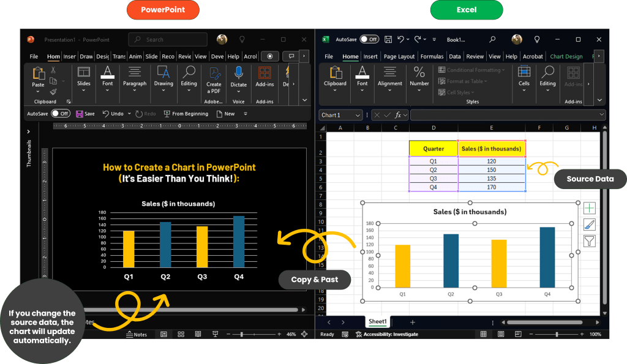Toggle AutoSave switch in Excel title bar
Viewport: 627px width, 364px height.
369,39
